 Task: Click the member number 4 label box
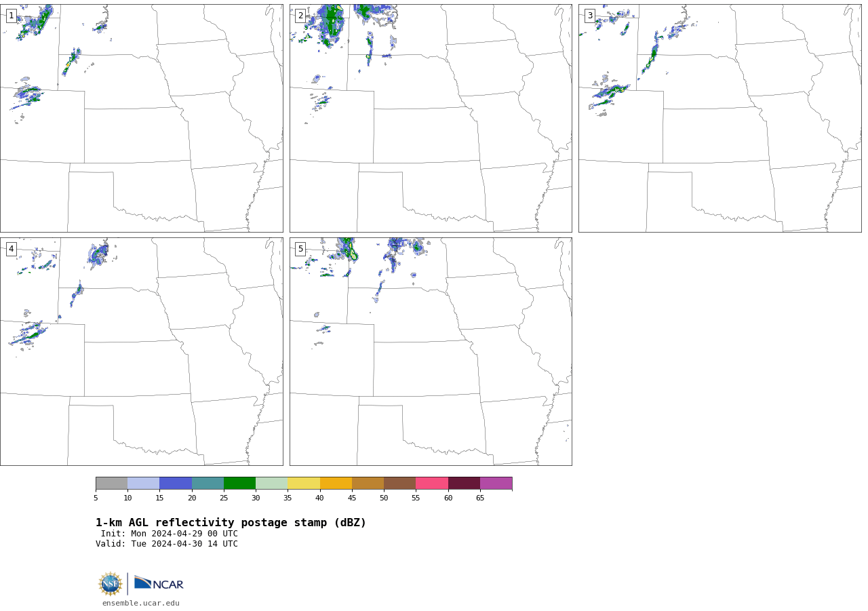(11, 249)
